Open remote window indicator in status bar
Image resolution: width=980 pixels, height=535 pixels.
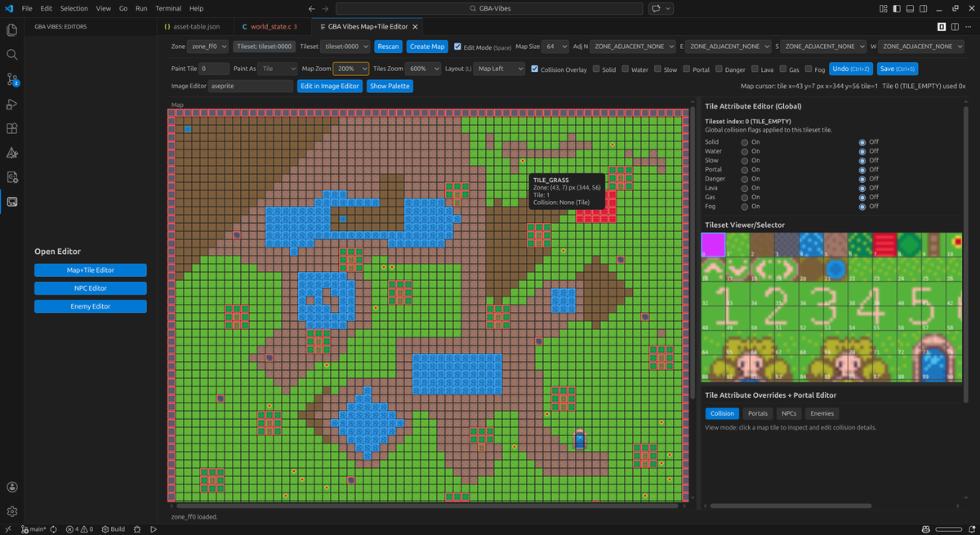pyautogui.click(x=7, y=529)
